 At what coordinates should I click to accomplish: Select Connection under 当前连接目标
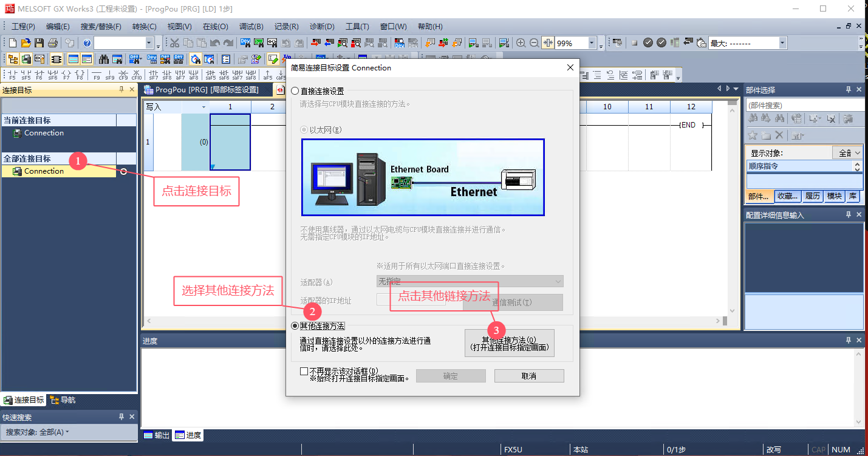pos(44,133)
